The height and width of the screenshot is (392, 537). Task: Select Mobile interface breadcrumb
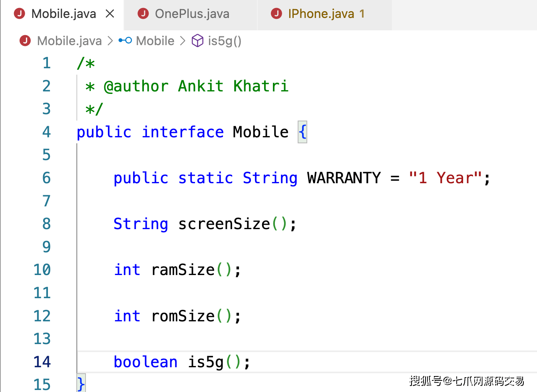click(x=155, y=41)
